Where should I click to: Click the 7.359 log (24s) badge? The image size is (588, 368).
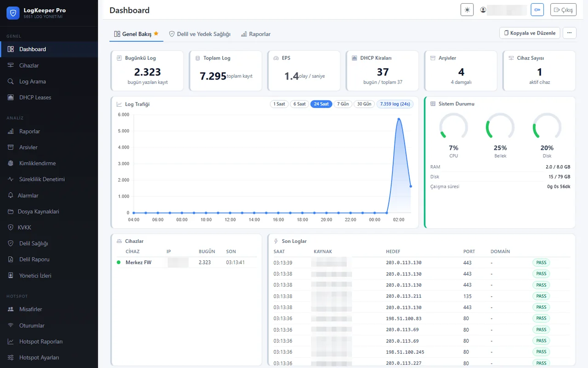click(395, 104)
